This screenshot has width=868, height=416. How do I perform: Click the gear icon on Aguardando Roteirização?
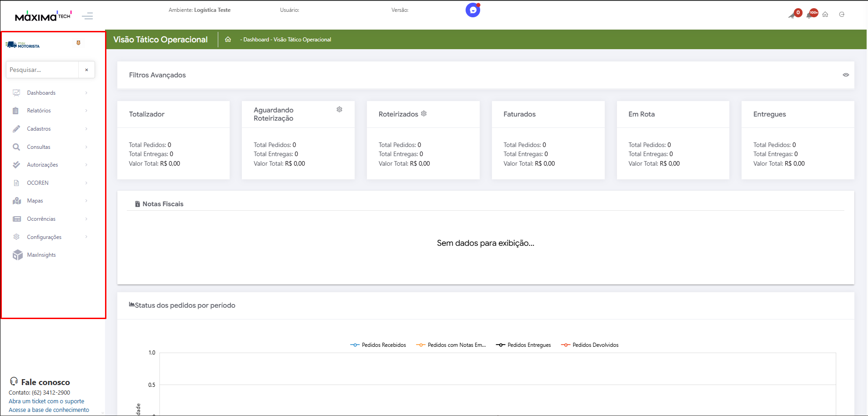coord(339,110)
